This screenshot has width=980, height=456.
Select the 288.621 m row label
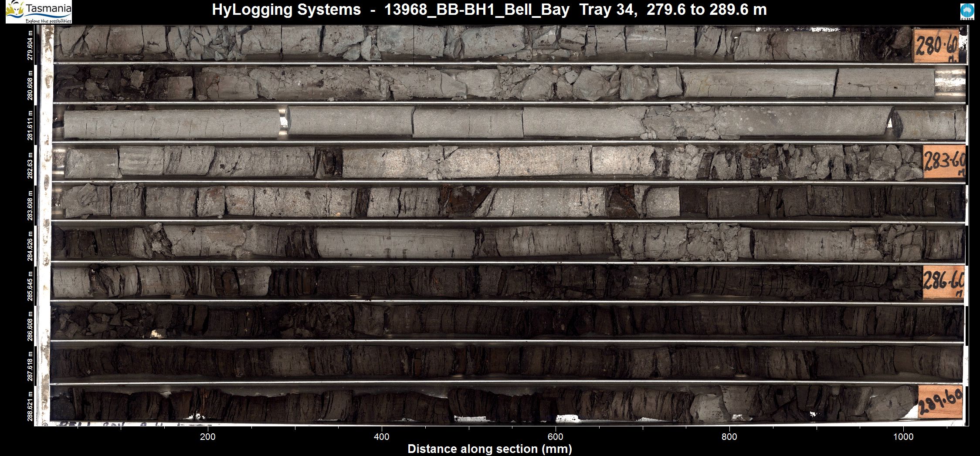(30, 406)
